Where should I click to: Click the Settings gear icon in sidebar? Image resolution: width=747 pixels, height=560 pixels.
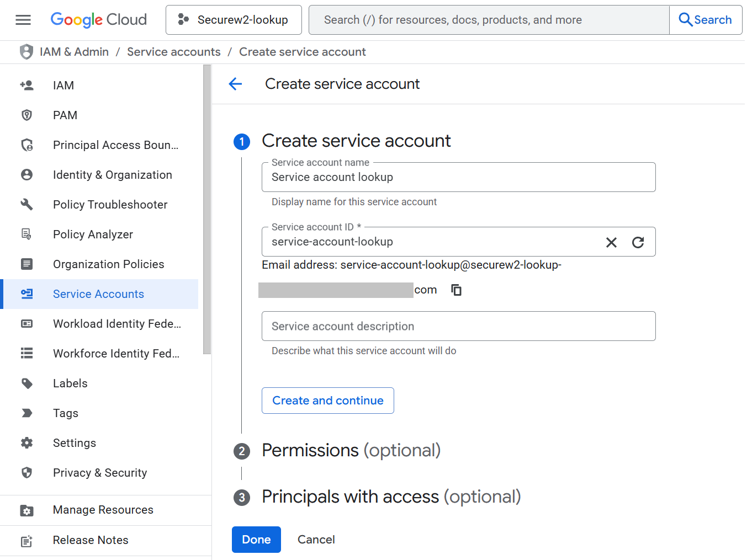pos(27,443)
